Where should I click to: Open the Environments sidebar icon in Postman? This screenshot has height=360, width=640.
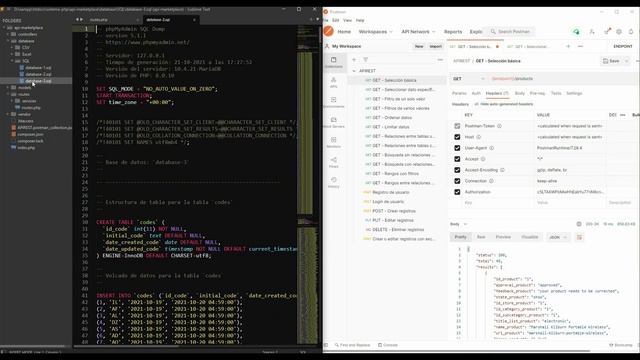[x=333, y=102]
